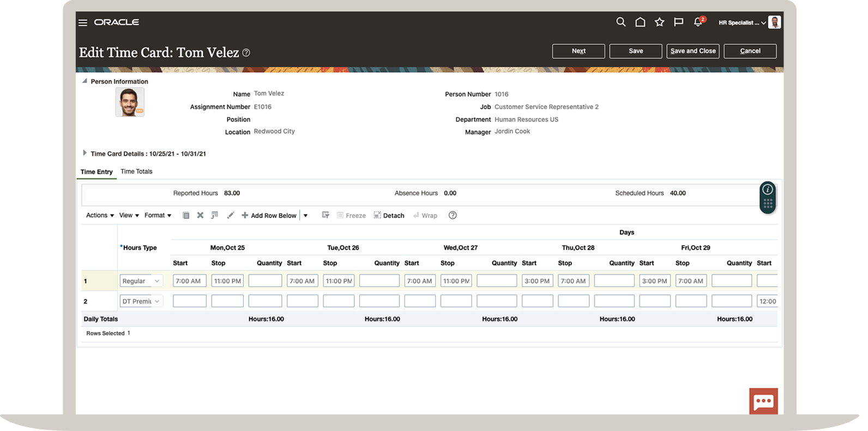Open Favorites star icon
Screen dimensions: 868x431
[659, 22]
